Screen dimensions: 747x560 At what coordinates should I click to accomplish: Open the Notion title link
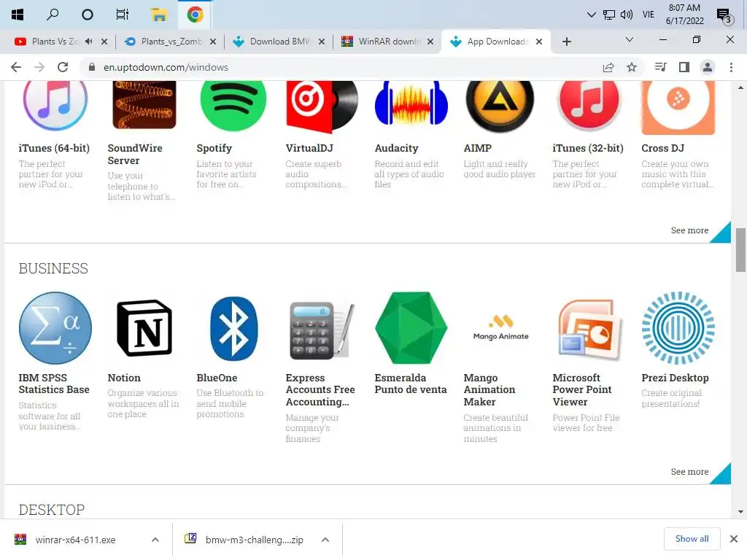[x=124, y=378]
